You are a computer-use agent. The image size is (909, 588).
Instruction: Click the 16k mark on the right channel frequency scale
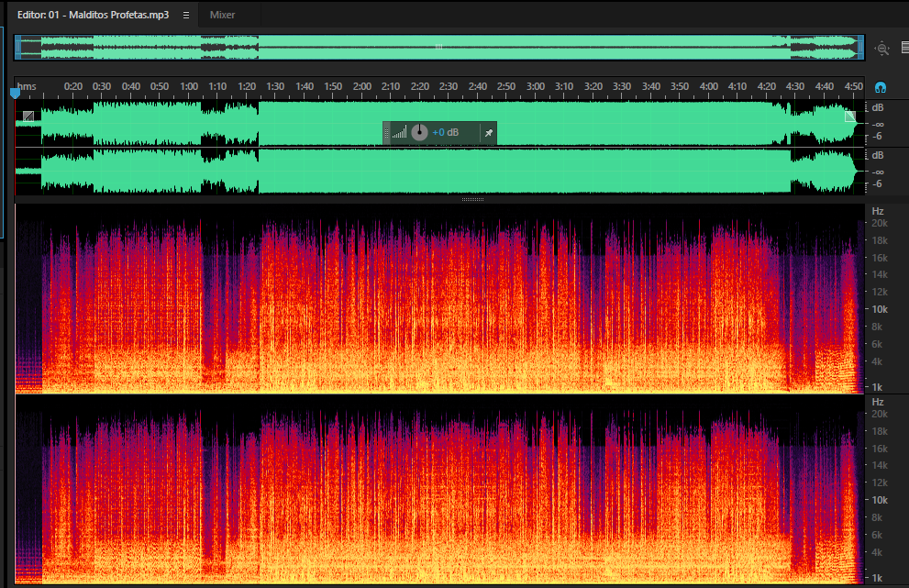pos(880,449)
